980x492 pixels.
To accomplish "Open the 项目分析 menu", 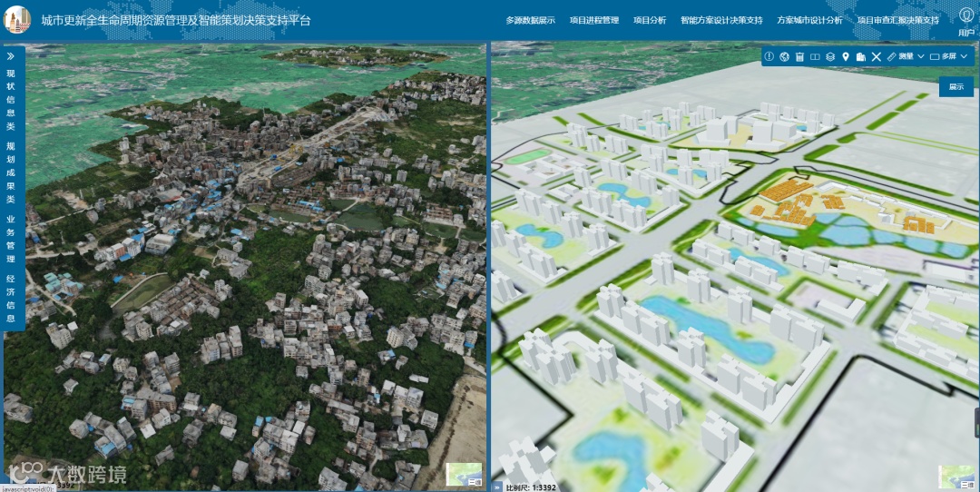I will coord(650,20).
